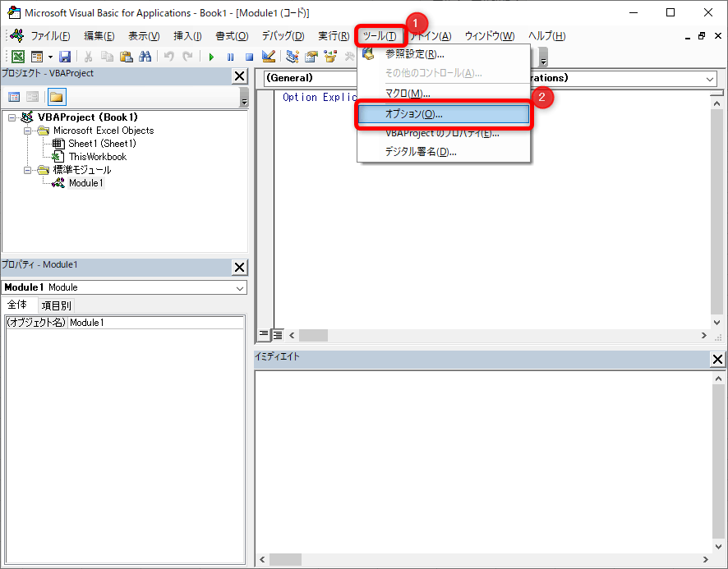This screenshot has width=728, height=569.
Task: Restore the inner code window
Action: (x=702, y=36)
